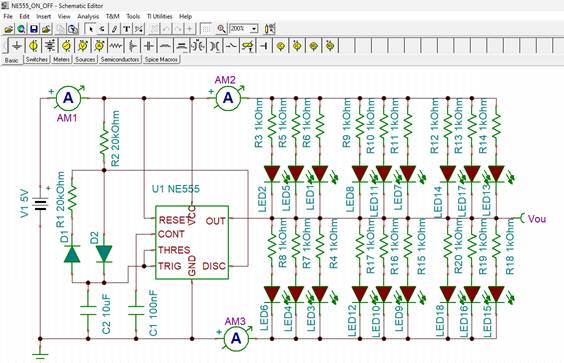Pick the Resistor zigzag component icon

(x=116, y=46)
